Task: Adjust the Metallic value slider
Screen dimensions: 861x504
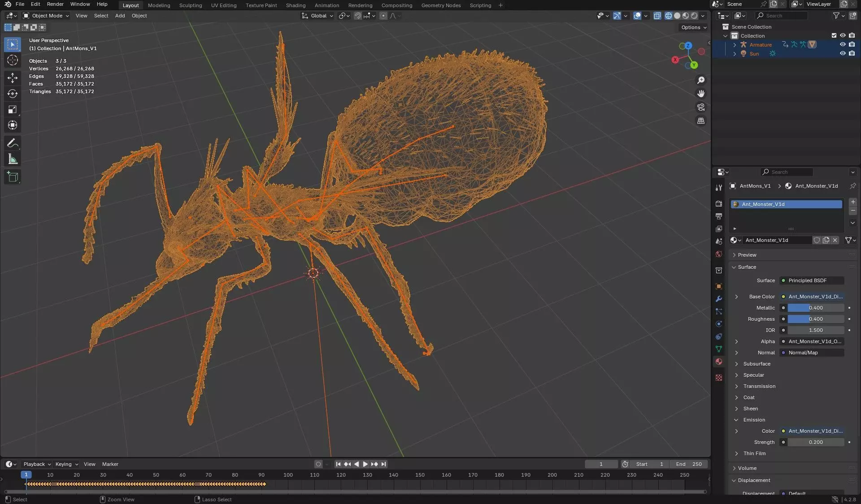Action: [x=816, y=308]
